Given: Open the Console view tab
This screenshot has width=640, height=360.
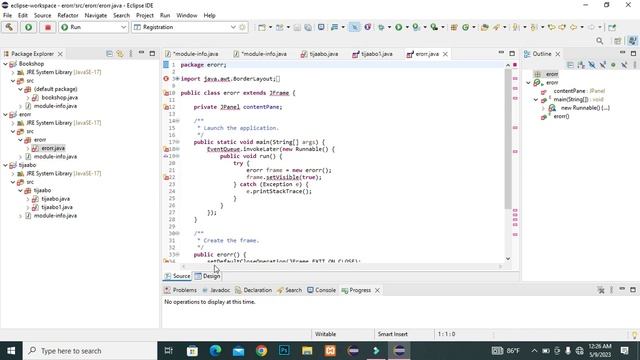Looking at the screenshot, I should (322, 290).
